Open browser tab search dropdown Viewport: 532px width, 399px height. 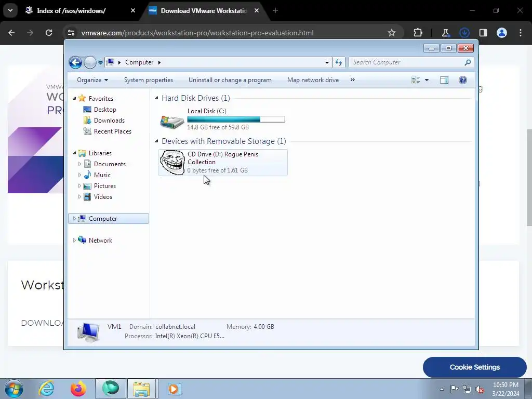(10, 10)
